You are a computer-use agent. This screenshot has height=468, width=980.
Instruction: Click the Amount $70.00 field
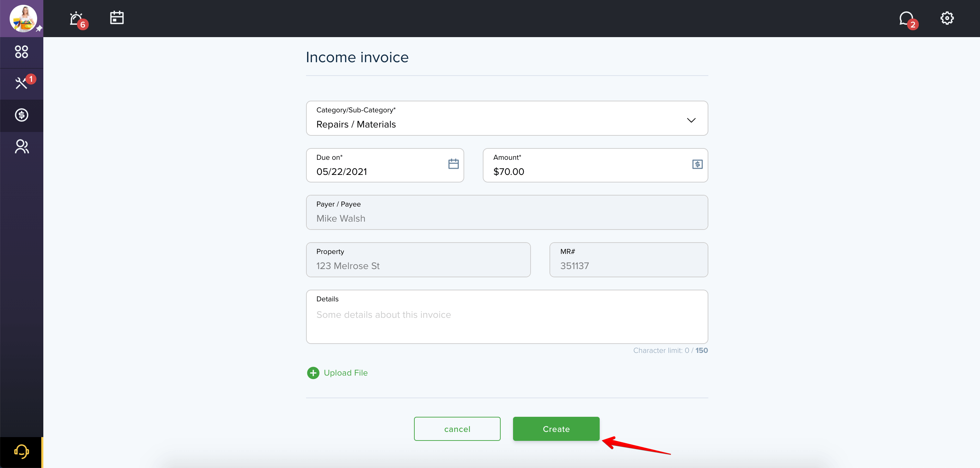pyautogui.click(x=595, y=165)
